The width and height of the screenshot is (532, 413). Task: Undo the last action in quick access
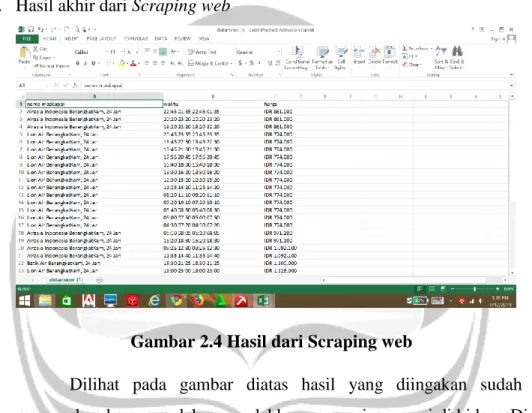point(41,30)
